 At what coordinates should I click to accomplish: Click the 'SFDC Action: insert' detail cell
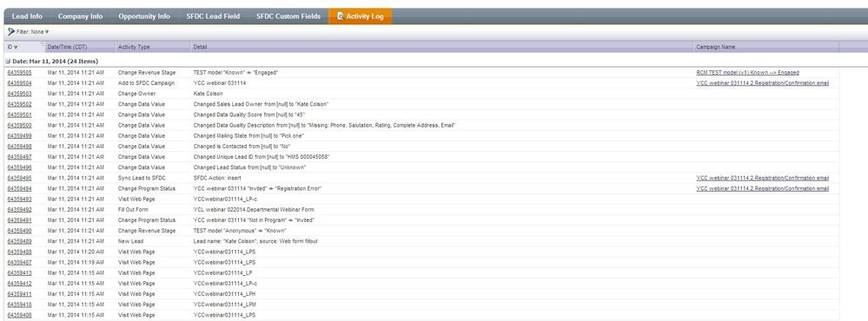pyautogui.click(x=217, y=178)
